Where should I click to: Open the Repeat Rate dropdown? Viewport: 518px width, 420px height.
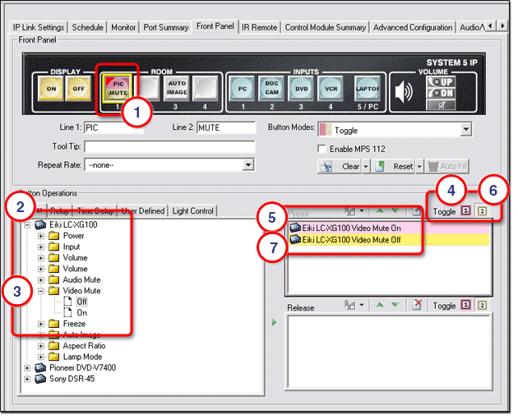point(247,164)
